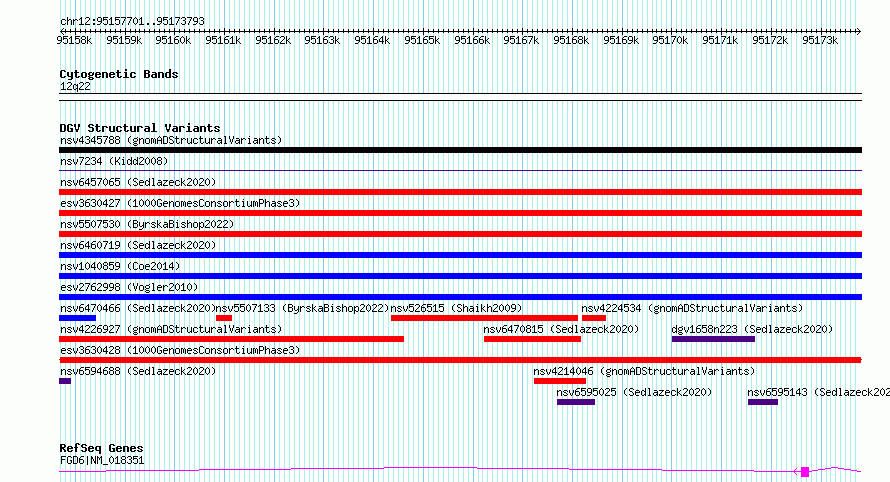Click the tiny purple nsv6594688 bar

click(65, 381)
